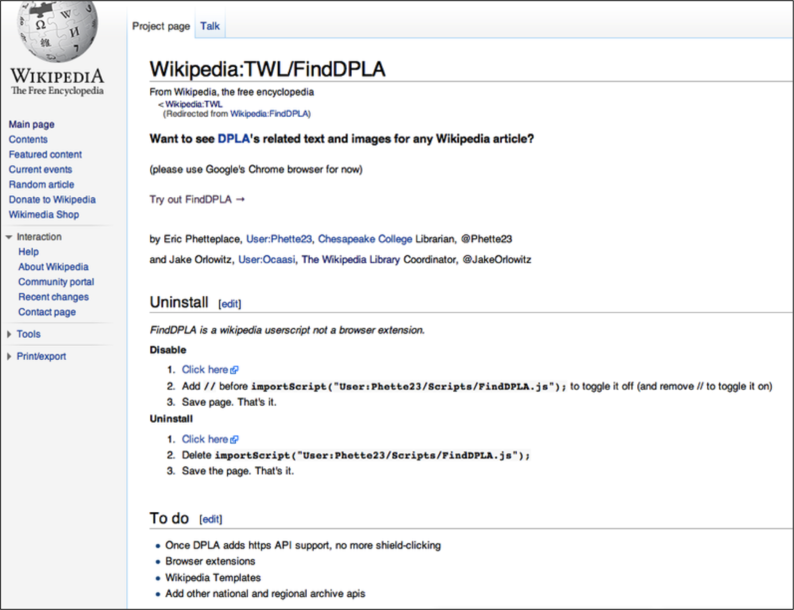The height and width of the screenshot is (610, 794).
Task: Follow the Wikipedia:TWL parent page link
Action: (193, 104)
